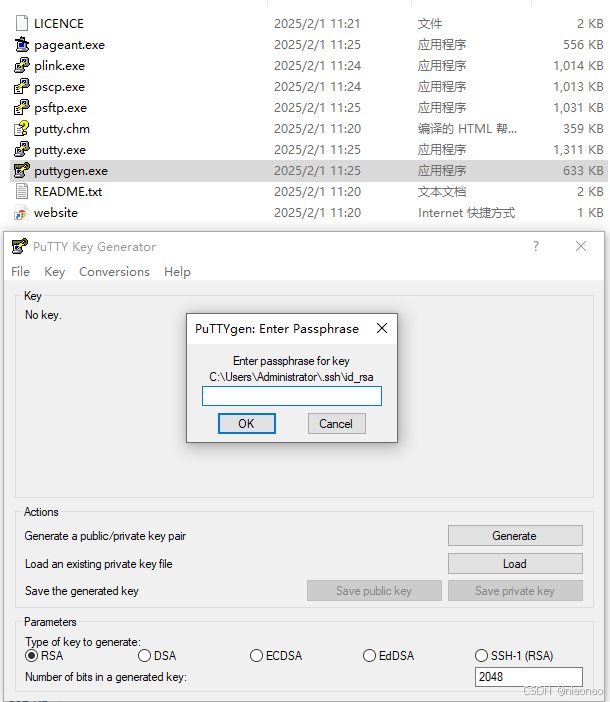Viewport: 610px width, 702px height.
Task: Click the Load button
Action: tap(515, 563)
